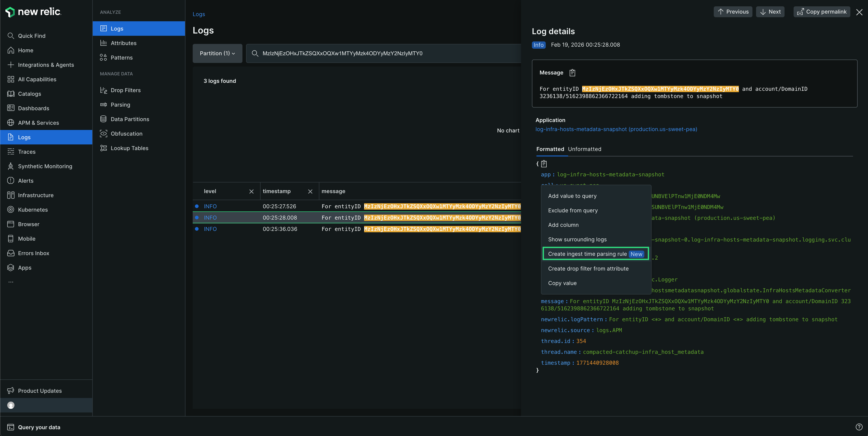Open Quick Find search icon
This screenshot has height=436, width=868.
(11, 36)
